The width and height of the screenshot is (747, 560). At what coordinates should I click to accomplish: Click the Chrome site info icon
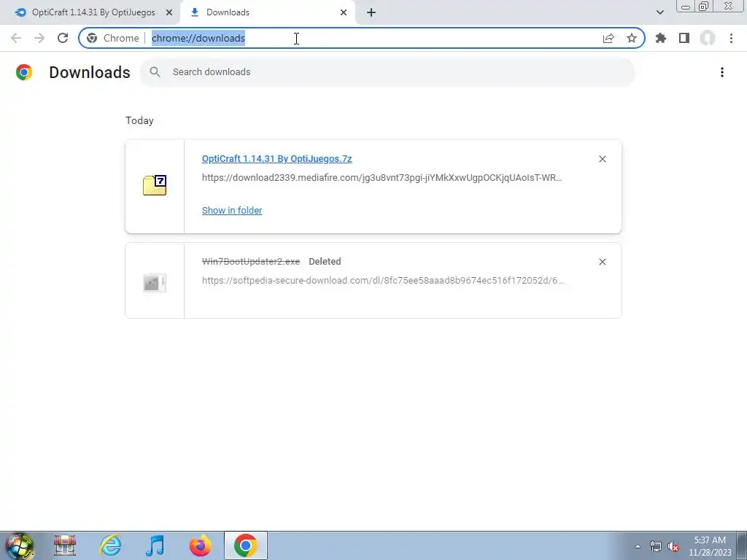[92, 38]
